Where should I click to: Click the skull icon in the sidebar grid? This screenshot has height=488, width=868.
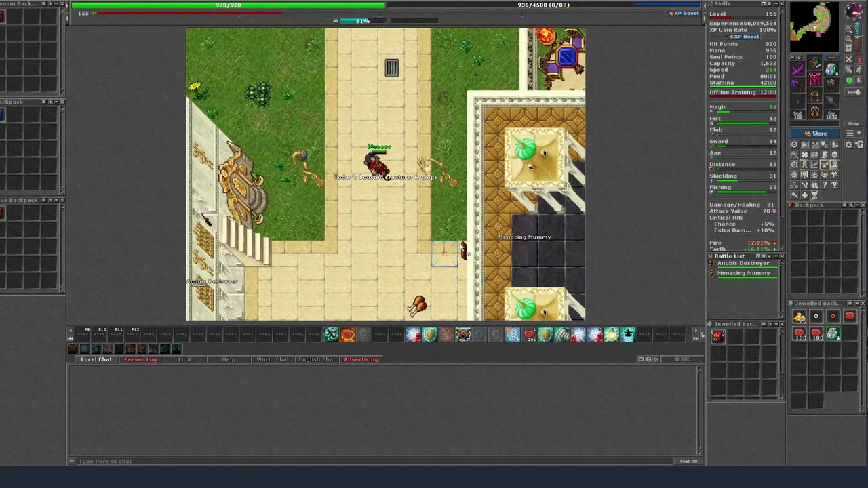835,155
